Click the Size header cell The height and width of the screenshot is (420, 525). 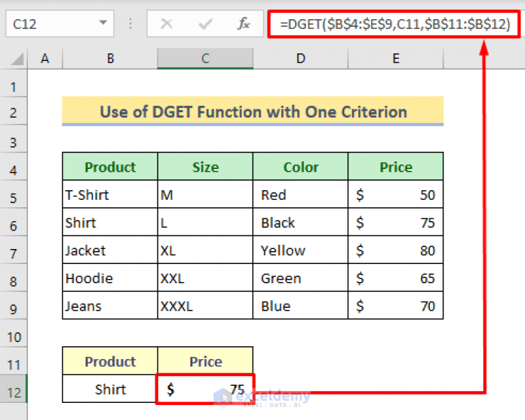coord(205,167)
